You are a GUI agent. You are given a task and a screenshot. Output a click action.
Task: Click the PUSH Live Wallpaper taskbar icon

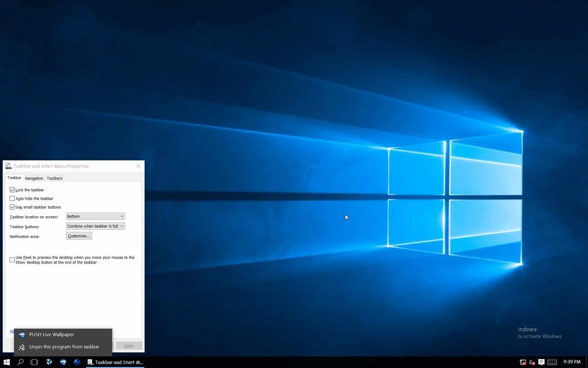tap(63, 362)
